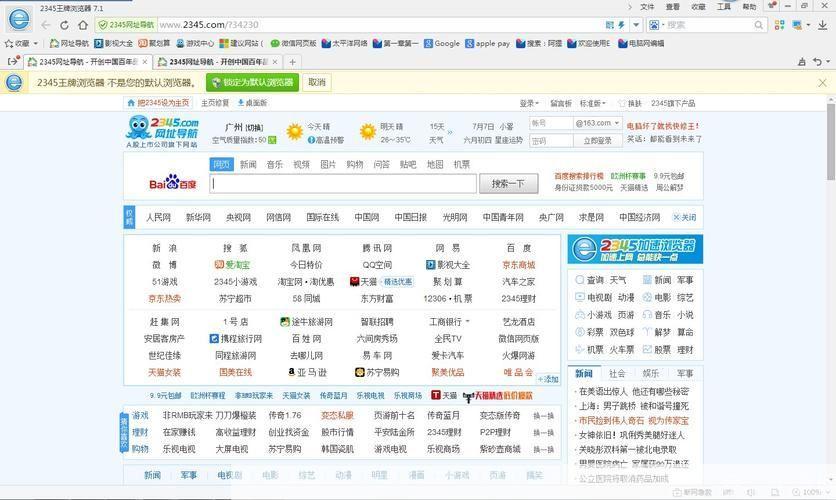Click the tab sidebar arrow icon left of tabs

13,62
